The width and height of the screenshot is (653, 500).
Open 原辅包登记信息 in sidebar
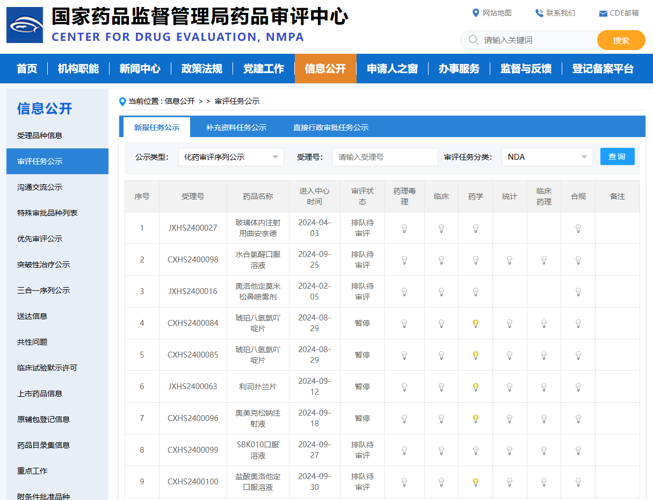click(43, 420)
